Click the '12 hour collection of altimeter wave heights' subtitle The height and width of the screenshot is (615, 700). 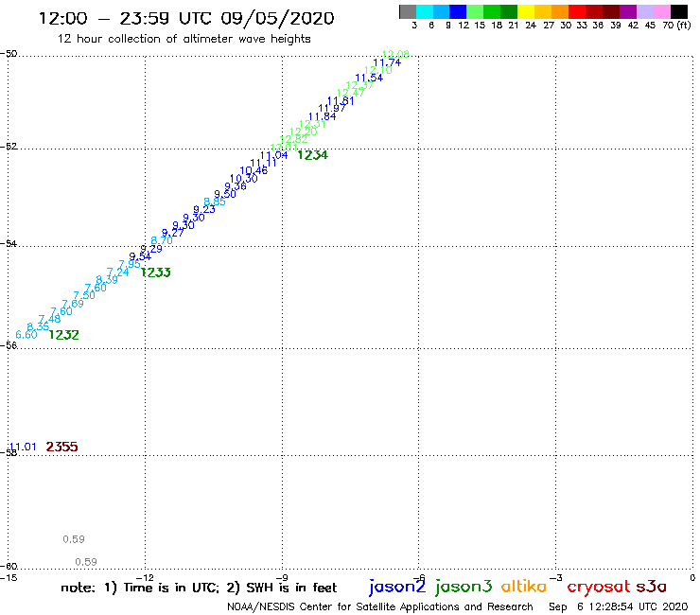(184, 39)
